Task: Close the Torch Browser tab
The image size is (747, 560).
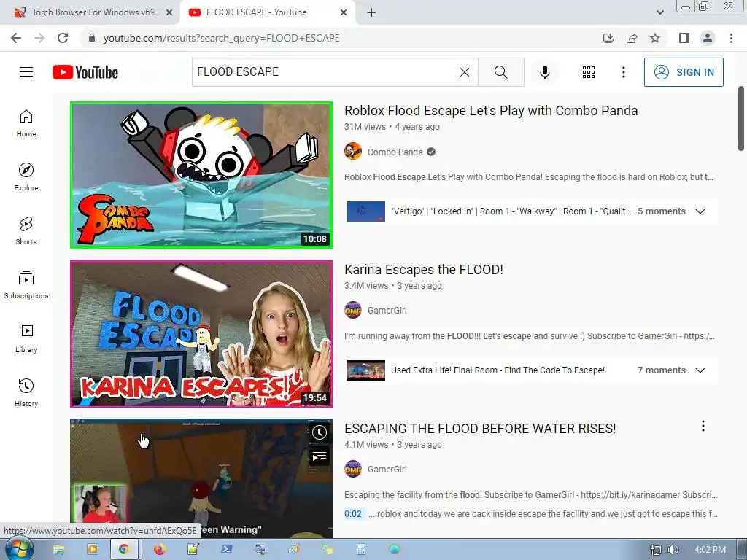Action: pos(169,12)
